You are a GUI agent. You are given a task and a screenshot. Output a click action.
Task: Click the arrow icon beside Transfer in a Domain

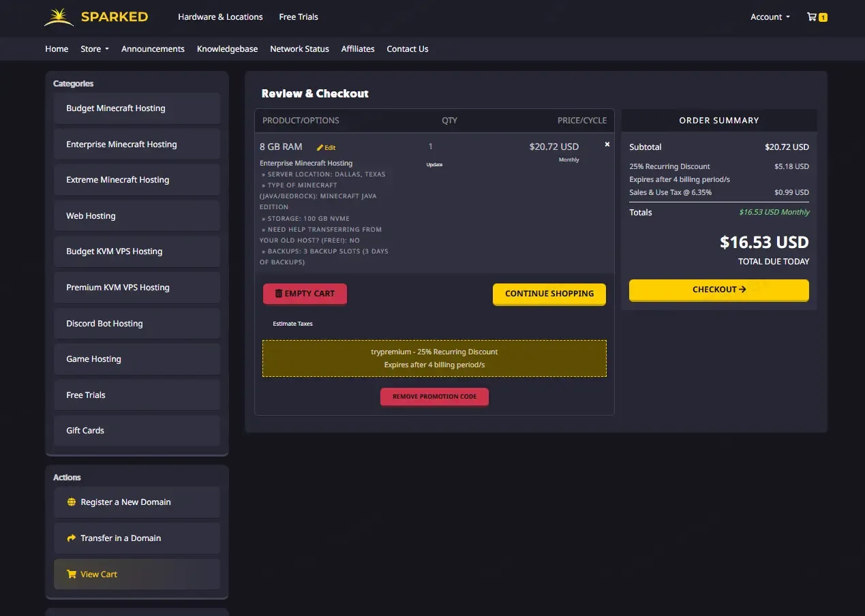(72, 538)
